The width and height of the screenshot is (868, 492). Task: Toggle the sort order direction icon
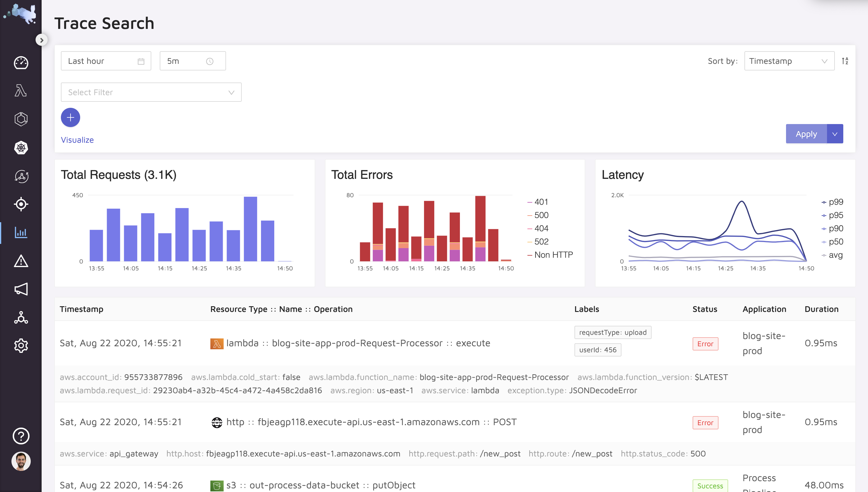(845, 61)
